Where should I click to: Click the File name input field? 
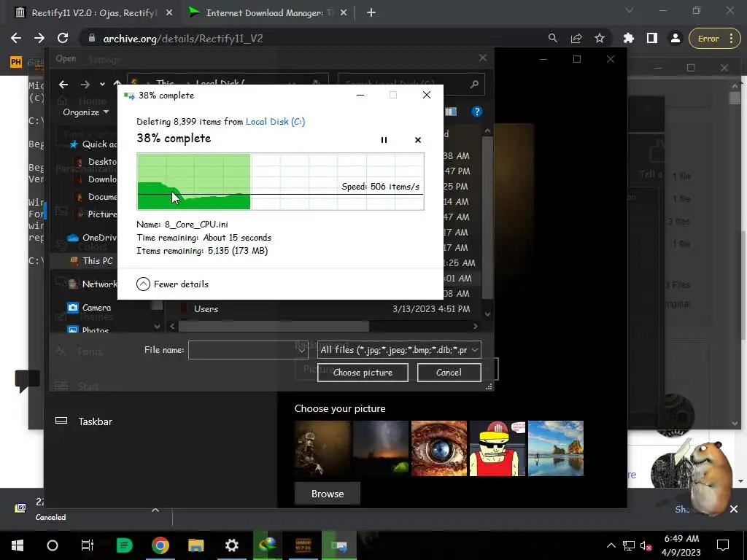point(248,350)
